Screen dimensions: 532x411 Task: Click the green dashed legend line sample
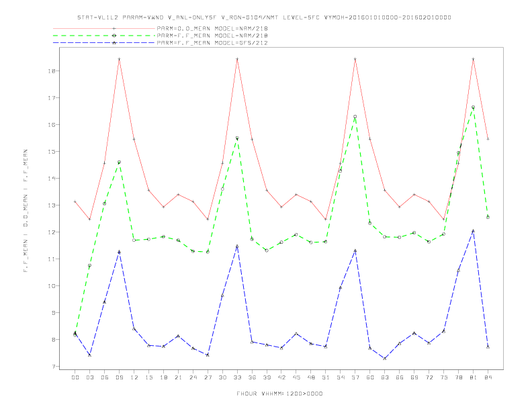[104, 36]
